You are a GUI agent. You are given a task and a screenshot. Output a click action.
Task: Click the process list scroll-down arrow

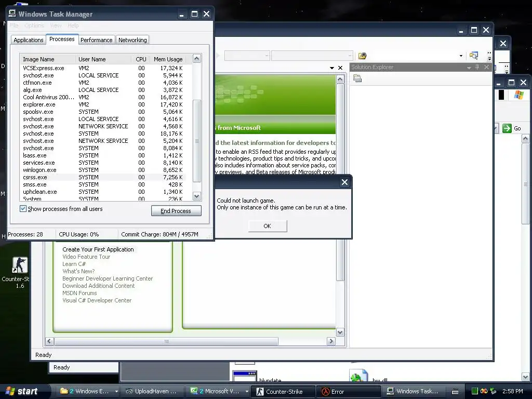point(197,196)
